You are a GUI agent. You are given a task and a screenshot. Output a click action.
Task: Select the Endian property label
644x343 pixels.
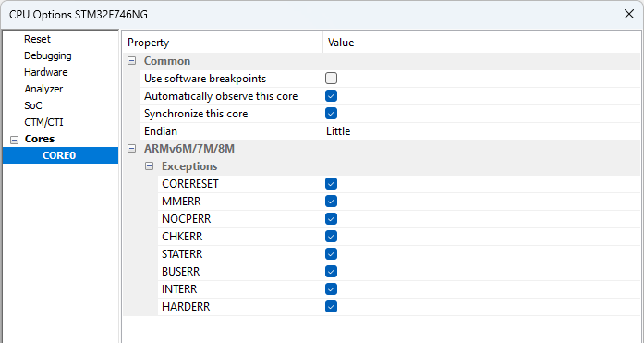click(161, 131)
